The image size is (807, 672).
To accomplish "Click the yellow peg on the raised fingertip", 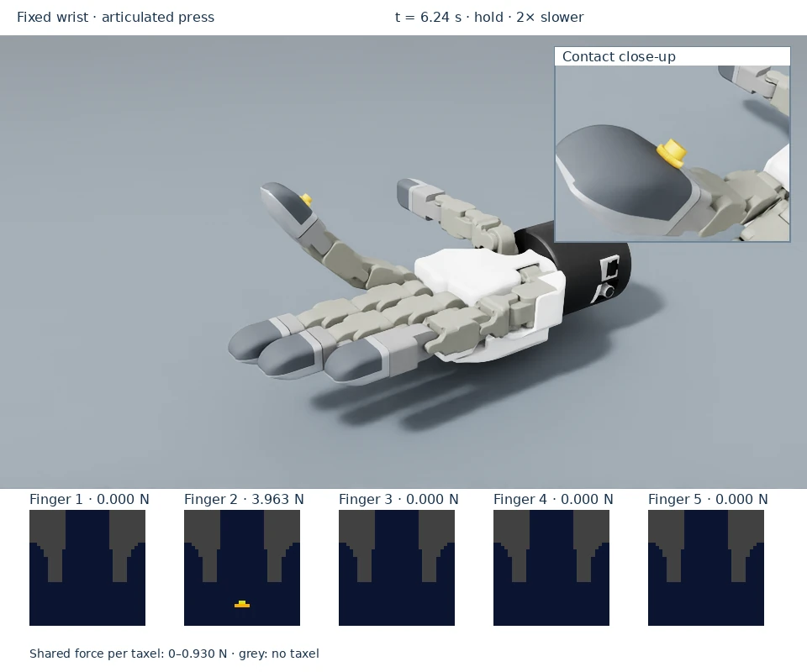I will pyautogui.click(x=306, y=199).
